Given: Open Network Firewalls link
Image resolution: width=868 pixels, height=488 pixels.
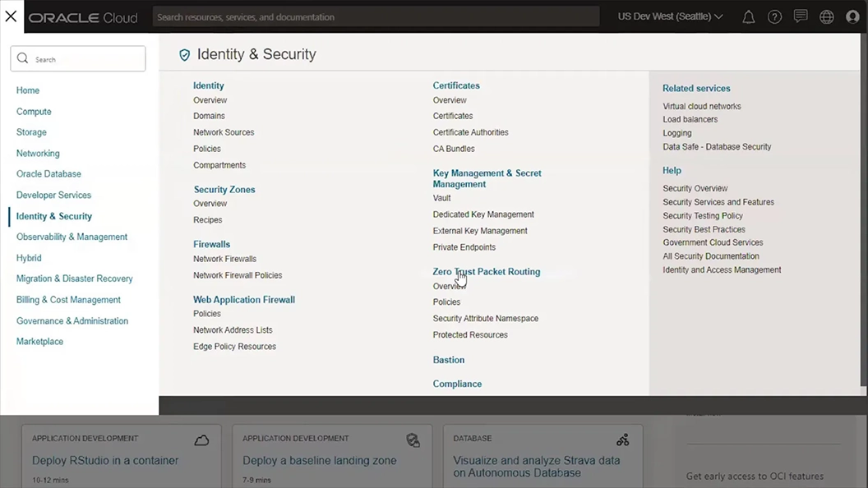Looking at the screenshot, I should click(x=224, y=259).
